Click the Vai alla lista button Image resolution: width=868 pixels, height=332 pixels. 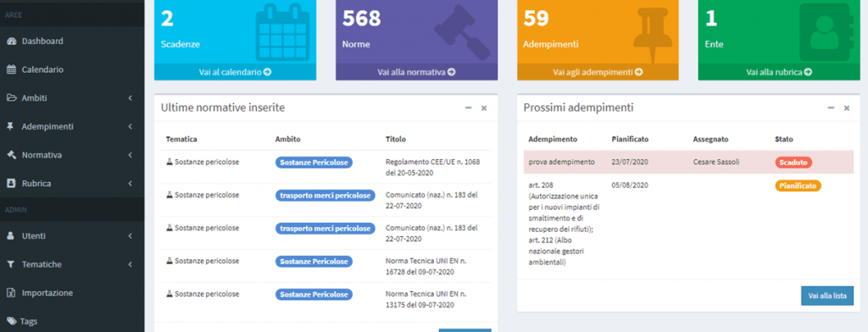827,296
